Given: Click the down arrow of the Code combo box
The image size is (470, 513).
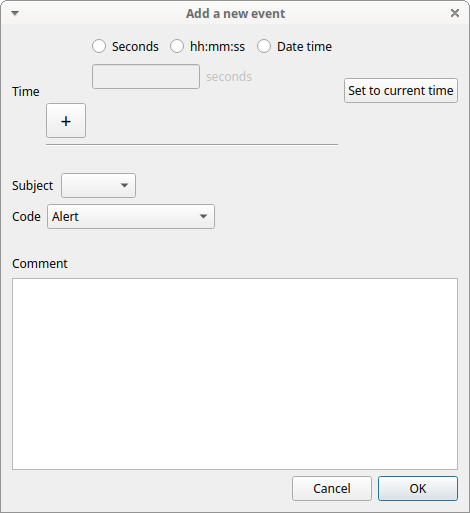Looking at the screenshot, I should pyautogui.click(x=203, y=217).
